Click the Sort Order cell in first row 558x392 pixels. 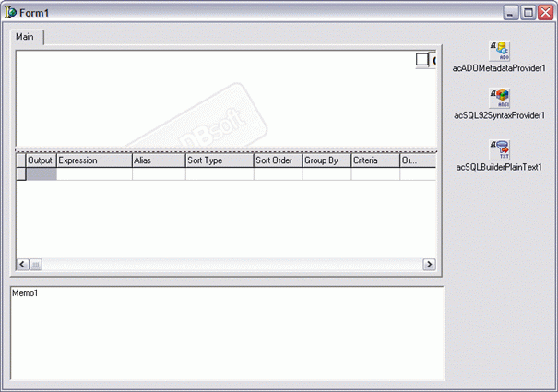tap(278, 173)
